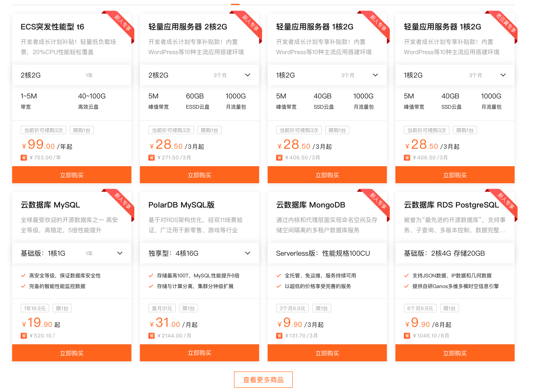Screen dimensions: 554x392
Task: Expand 2核2G 3个月 spec dropdown
Action: (x=248, y=75)
